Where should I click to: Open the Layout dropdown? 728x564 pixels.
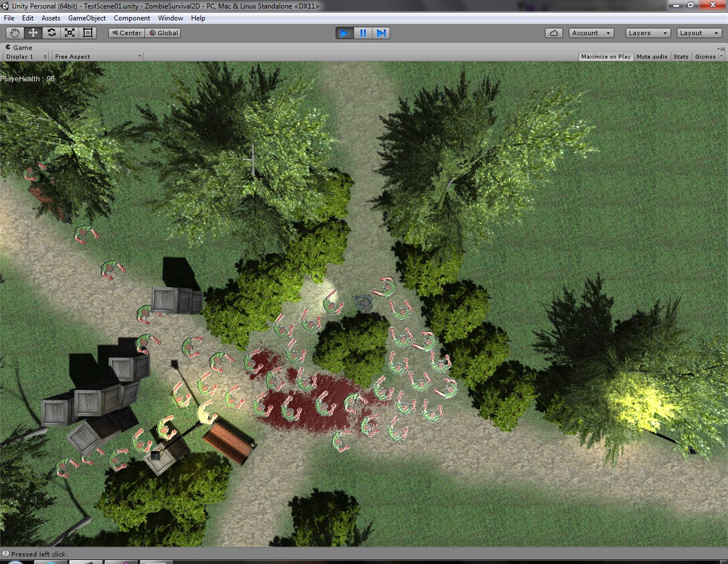point(699,33)
